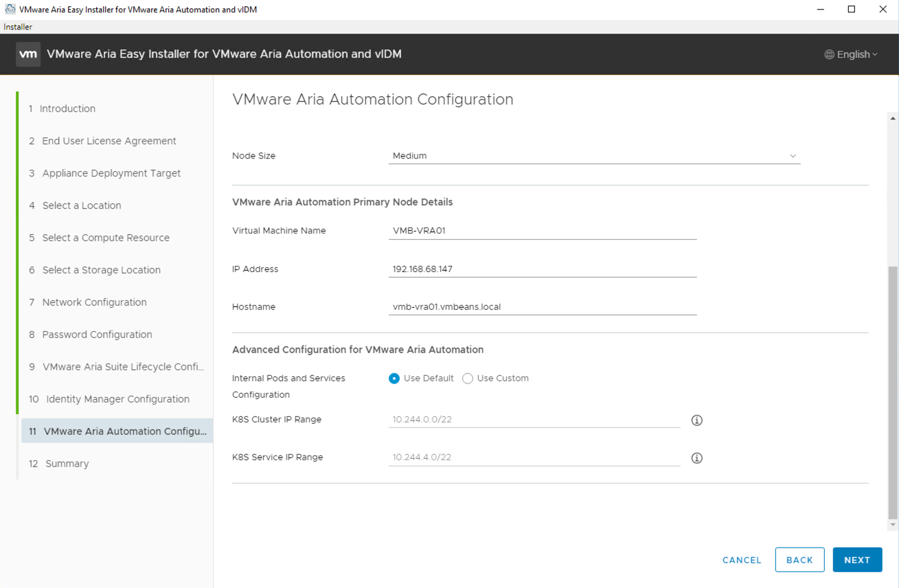The image size is (899, 588).
Task: Click the vertical scrollbar thumb
Action: (x=893, y=393)
